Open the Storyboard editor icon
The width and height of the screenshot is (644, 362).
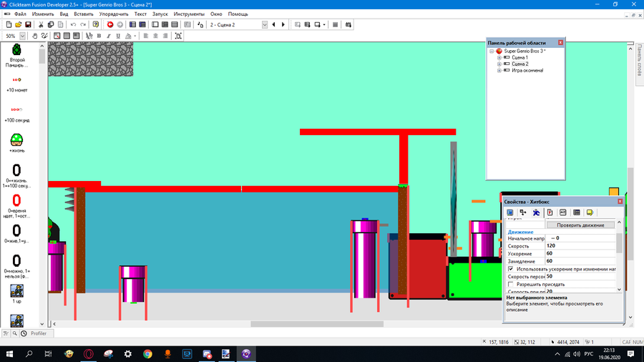[132, 24]
